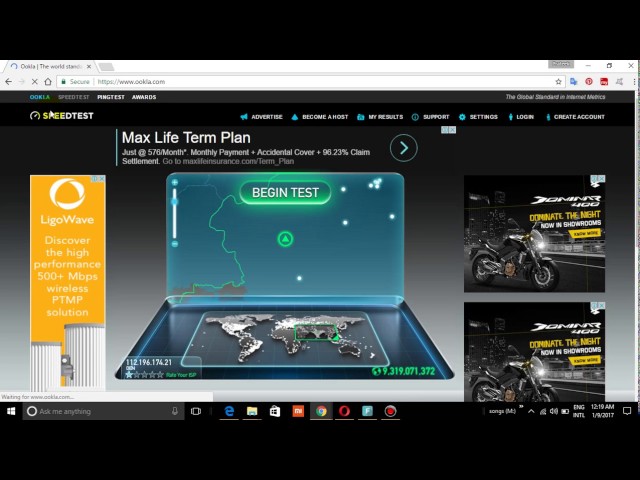This screenshot has width=640, height=480.
Task: Close the LigoWave ad with X
Action: pyautogui.click(x=102, y=179)
